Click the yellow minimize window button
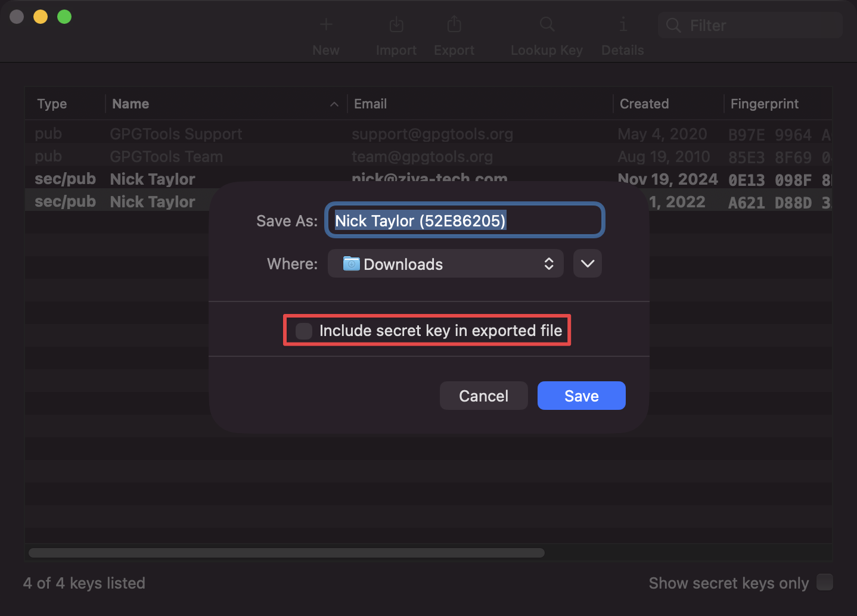 pyautogui.click(x=41, y=17)
